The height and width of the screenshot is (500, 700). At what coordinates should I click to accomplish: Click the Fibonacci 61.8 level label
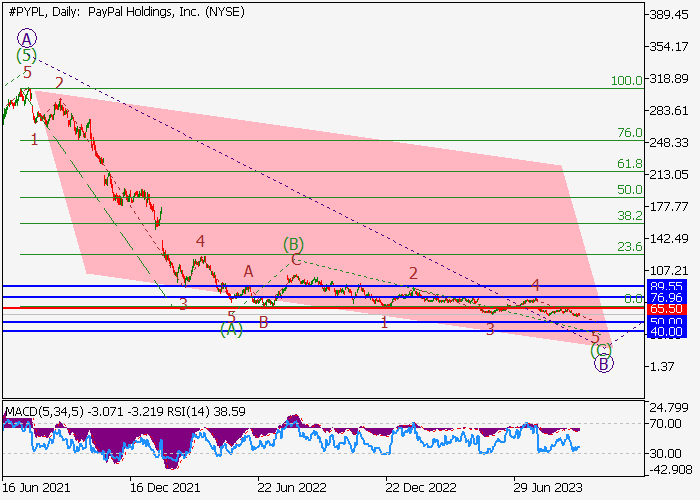[x=630, y=164]
